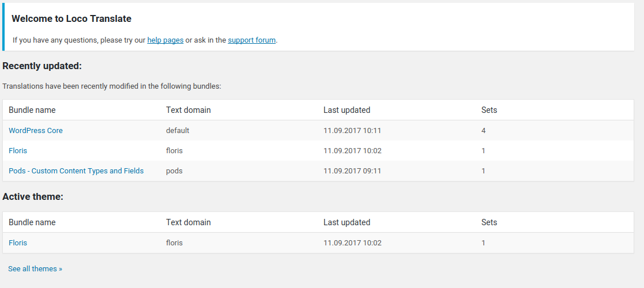Open Pods - Custom Content Types and Fields
Screen dimensions: 644x288
(76, 170)
